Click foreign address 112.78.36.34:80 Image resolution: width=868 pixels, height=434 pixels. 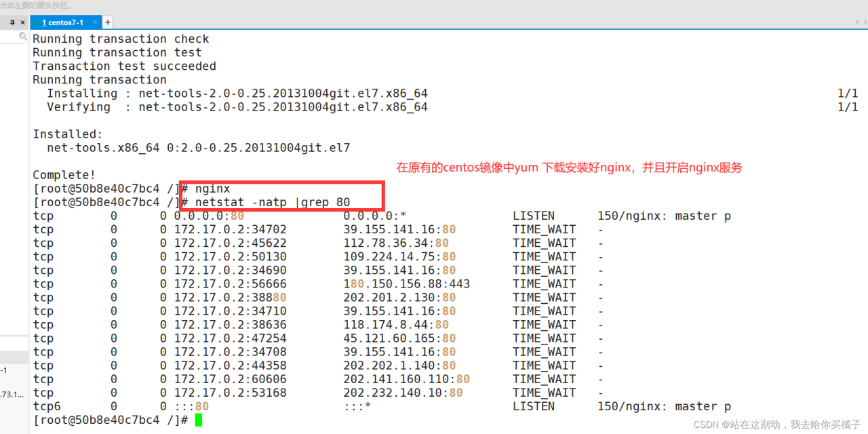tap(396, 243)
